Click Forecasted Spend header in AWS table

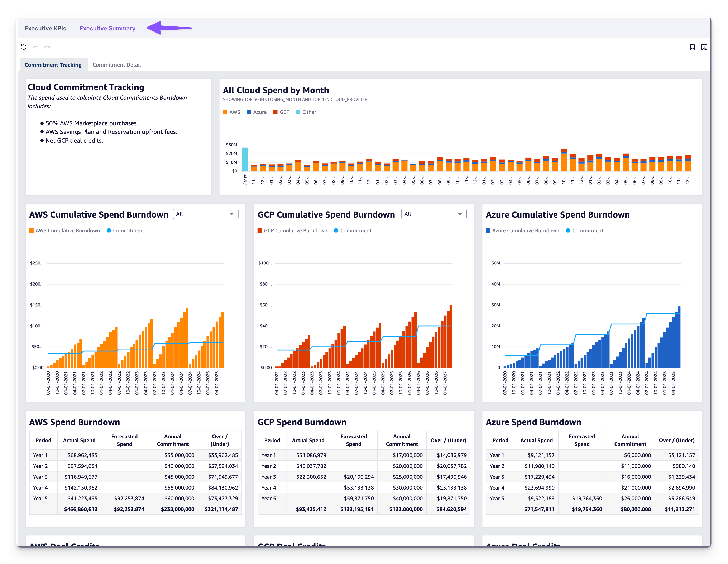124,440
